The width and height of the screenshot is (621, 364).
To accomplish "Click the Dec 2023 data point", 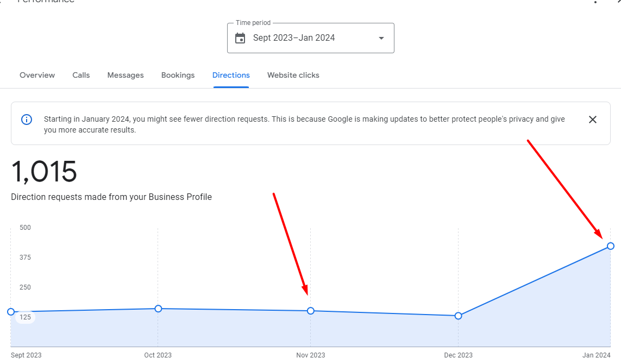I will pyautogui.click(x=458, y=316).
